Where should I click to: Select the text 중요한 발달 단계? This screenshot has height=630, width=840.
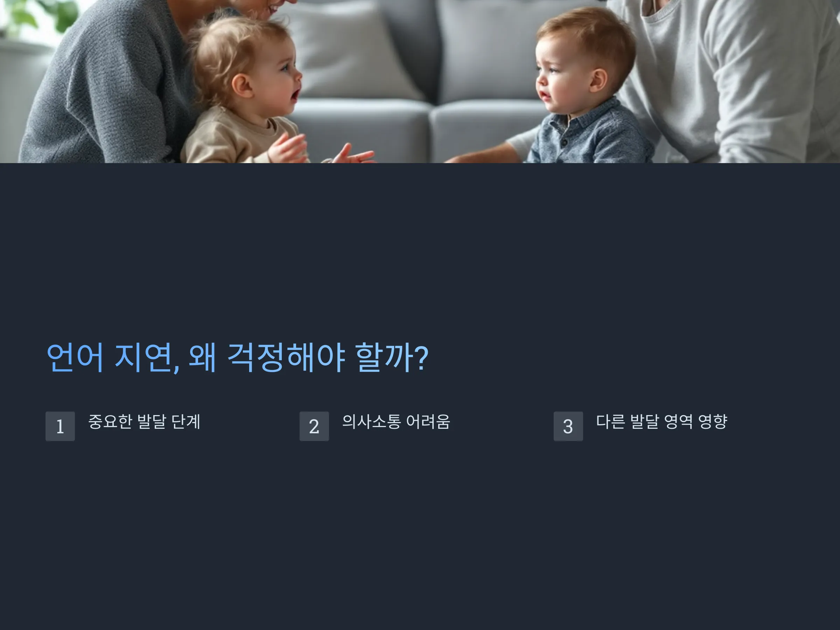tap(144, 421)
